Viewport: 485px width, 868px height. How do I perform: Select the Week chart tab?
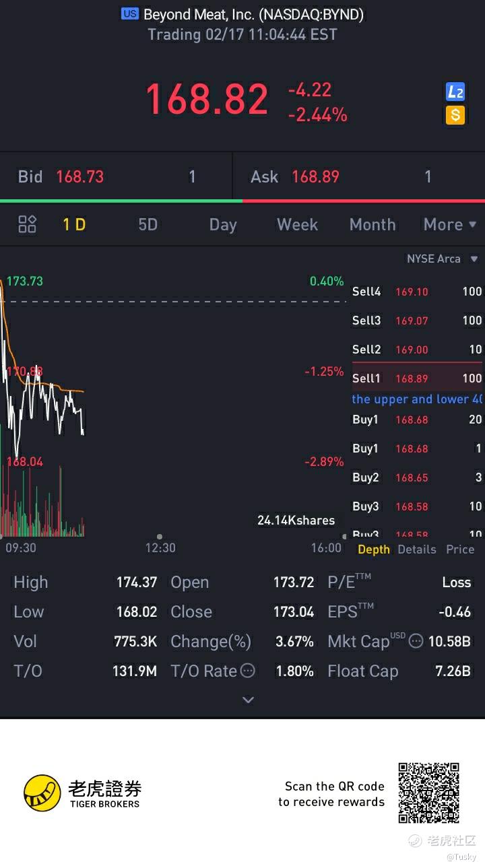coord(297,224)
